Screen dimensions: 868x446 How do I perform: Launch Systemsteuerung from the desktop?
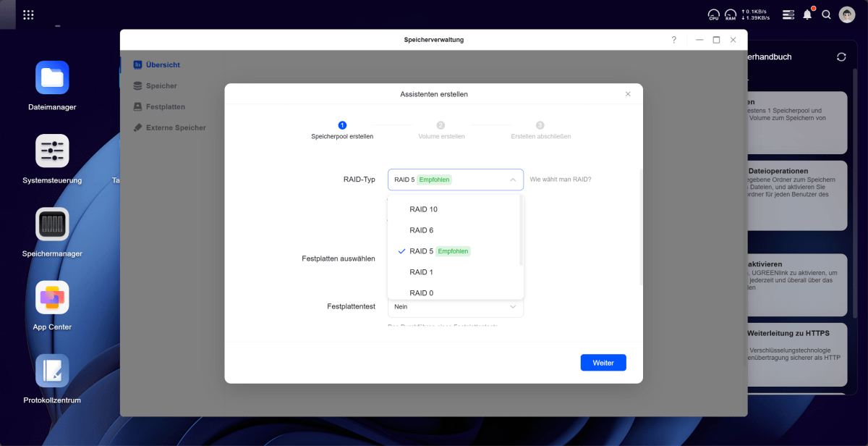click(52, 159)
